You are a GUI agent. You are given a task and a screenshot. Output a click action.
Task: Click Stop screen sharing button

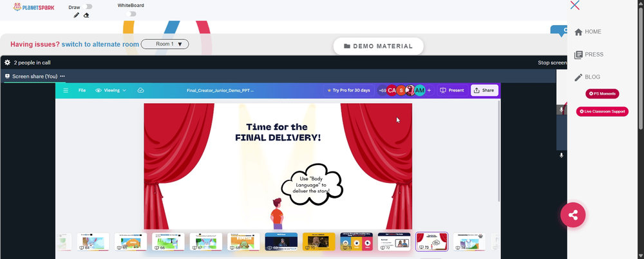click(x=553, y=63)
